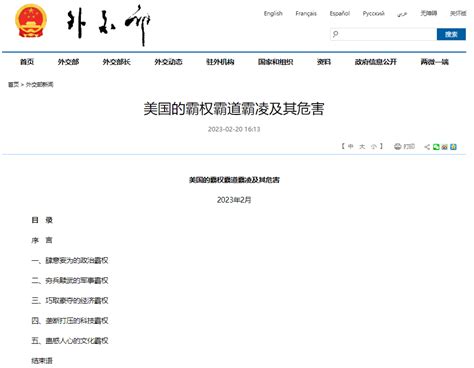Open the 驻外机构 navigation item
The height and width of the screenshot is (368, 474).
click(x=220, y=62)
